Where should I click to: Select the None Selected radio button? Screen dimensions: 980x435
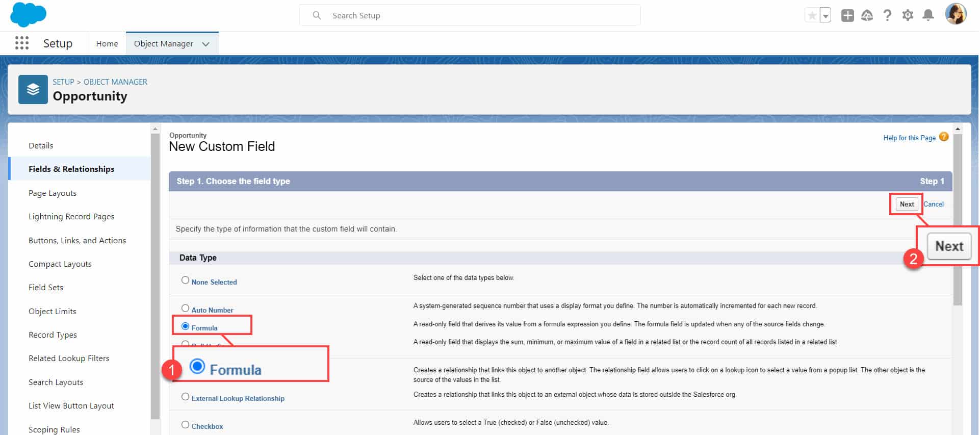point(185,280)
